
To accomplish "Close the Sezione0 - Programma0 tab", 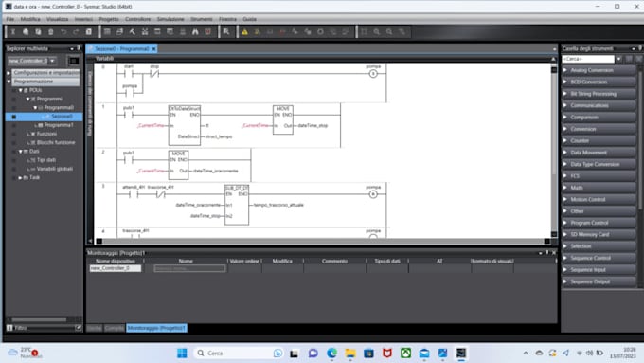I will click(154, 49).
